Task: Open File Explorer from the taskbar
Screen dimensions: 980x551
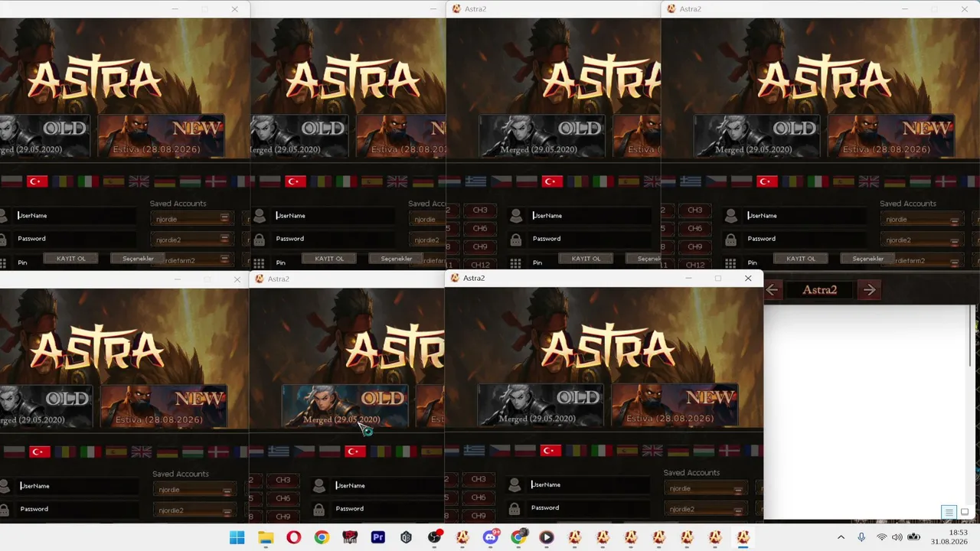Action: coord(265,537)
